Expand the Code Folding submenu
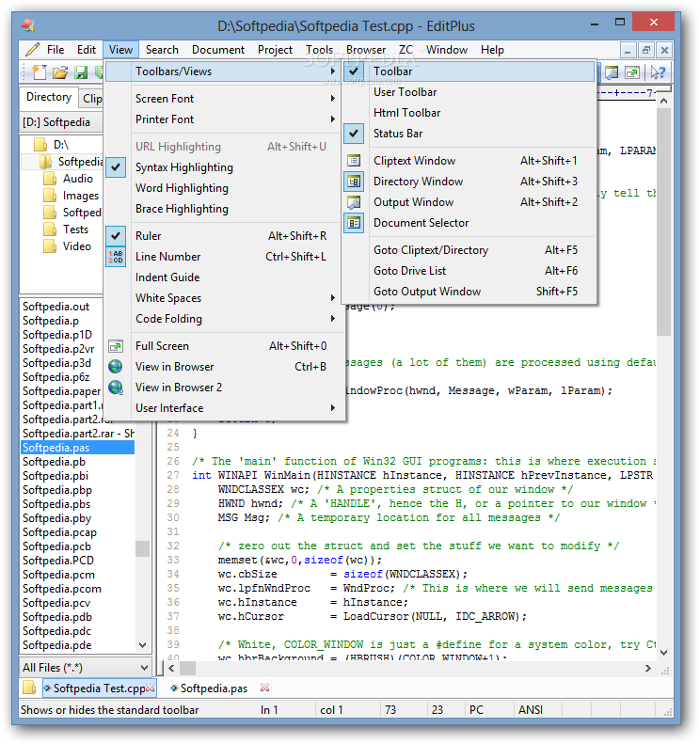The image size is (700, 744). [224, 319]
